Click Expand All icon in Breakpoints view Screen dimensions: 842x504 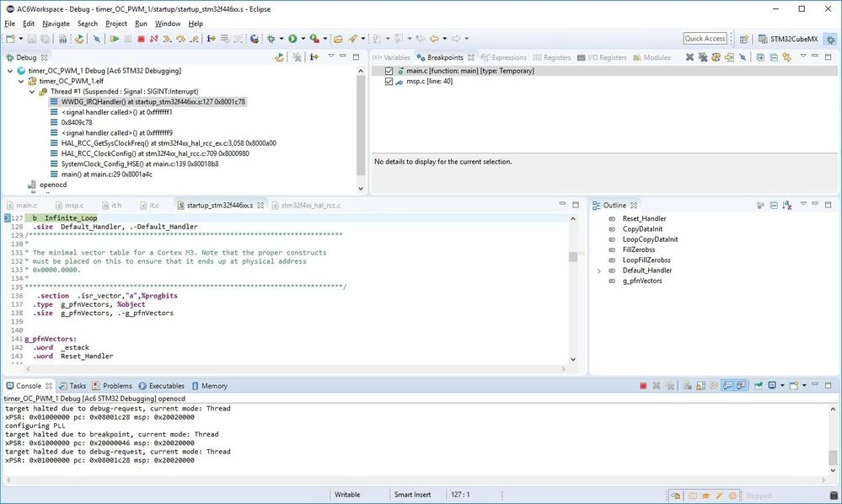(x=761, y=57)
